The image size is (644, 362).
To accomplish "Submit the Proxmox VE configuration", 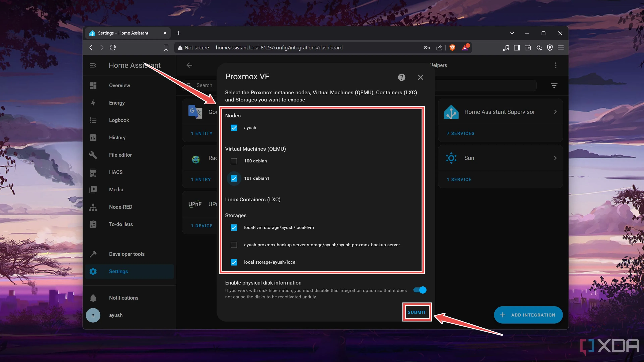I will (x=417, y=312).
